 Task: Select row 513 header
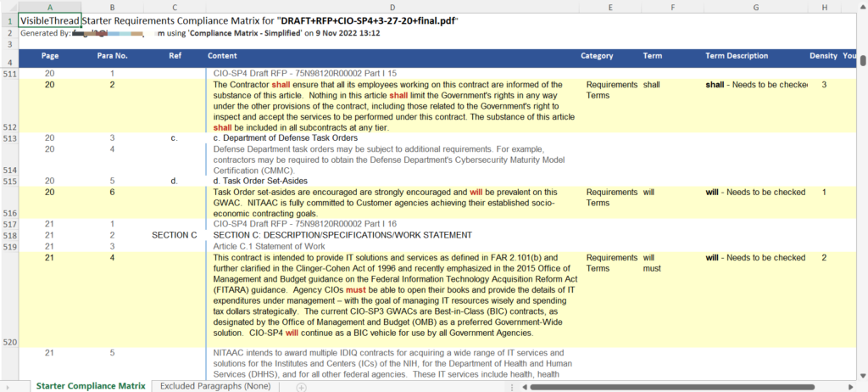click(8, 138)
